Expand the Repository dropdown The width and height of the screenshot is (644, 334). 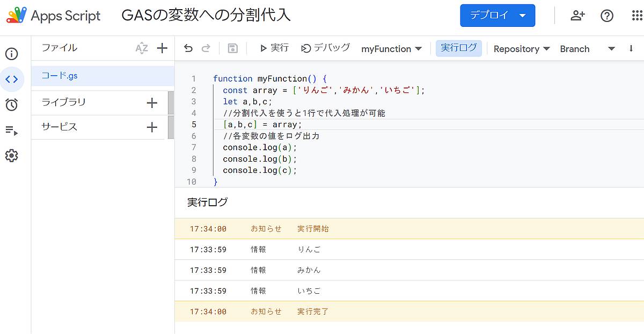click(x=522, y=49)
